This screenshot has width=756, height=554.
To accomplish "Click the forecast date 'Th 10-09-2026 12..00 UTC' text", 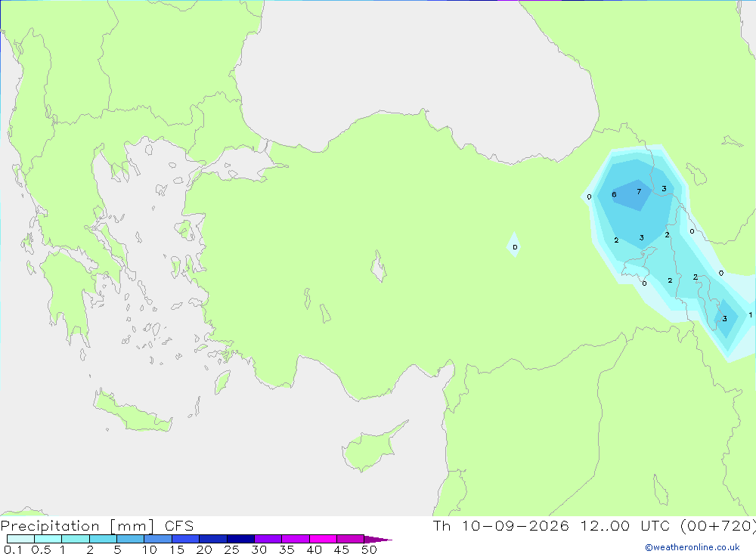I will tap(553, 526).
